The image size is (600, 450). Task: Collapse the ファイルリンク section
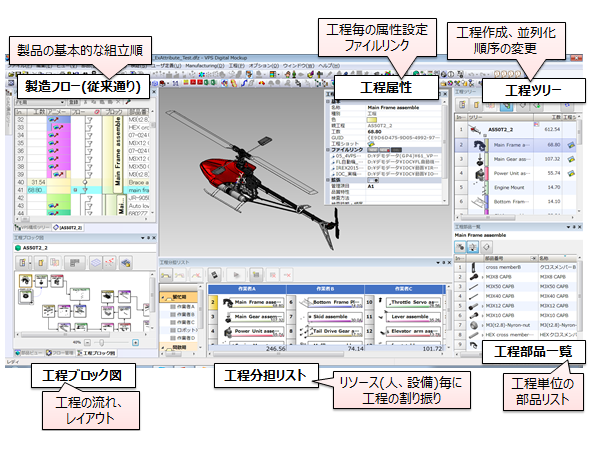coord(328,150)
